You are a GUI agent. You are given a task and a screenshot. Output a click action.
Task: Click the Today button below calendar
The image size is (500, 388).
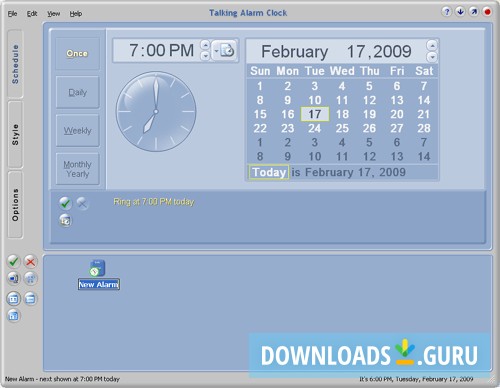[x=269, y=172]
